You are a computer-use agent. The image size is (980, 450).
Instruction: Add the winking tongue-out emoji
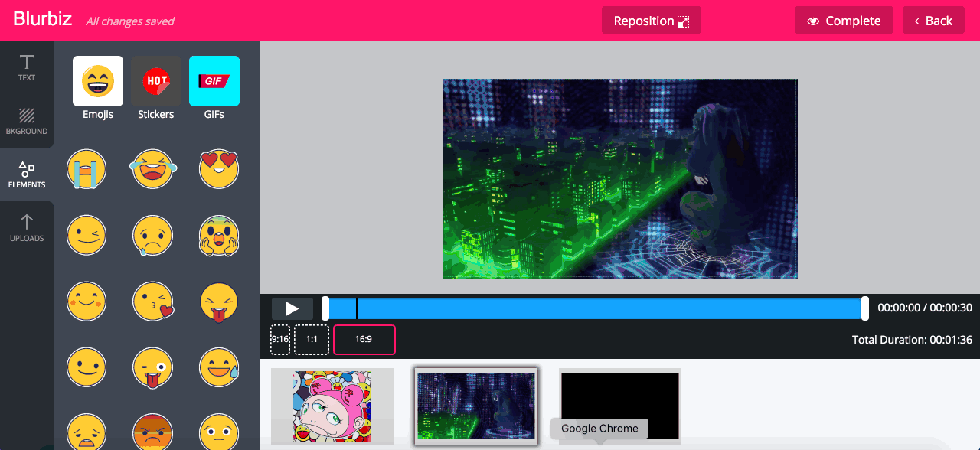pyautogui.click(x=153, y=367)
